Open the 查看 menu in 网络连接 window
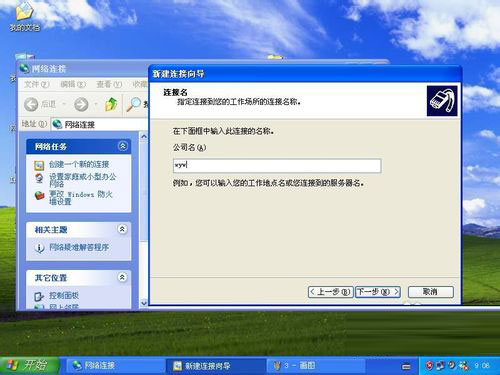This screenshot has height=375, width=500. [109, 84]
